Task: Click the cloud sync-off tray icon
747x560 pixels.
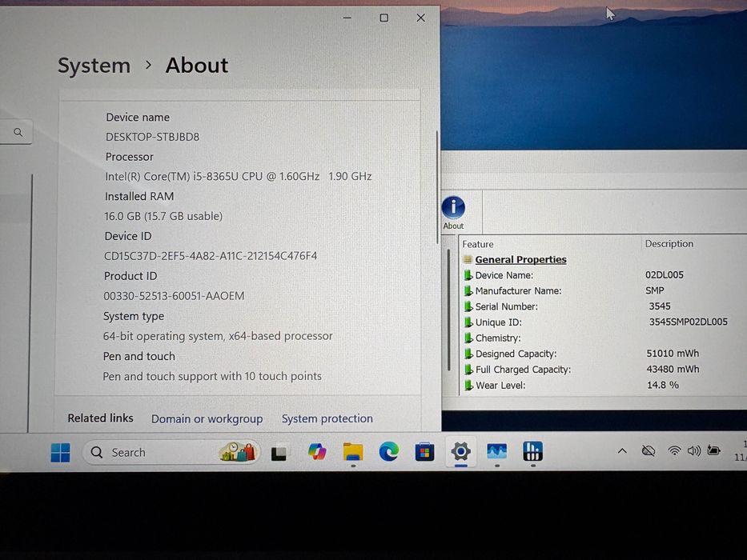Action: (649, 450)
